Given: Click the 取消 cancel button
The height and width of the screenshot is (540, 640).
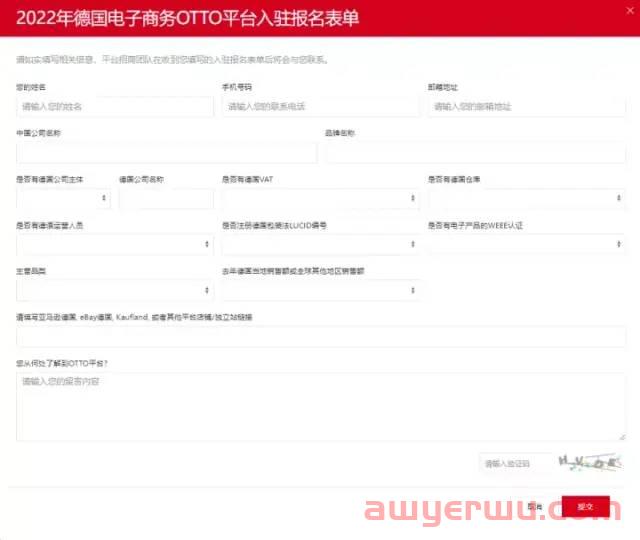Looking at the screenshot, I should coord(535,507).
